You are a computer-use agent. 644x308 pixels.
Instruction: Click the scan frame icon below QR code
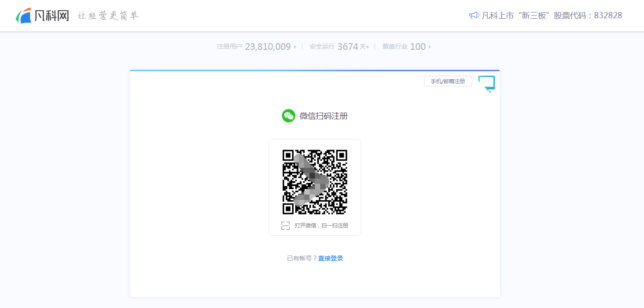(x=285, y=226)
